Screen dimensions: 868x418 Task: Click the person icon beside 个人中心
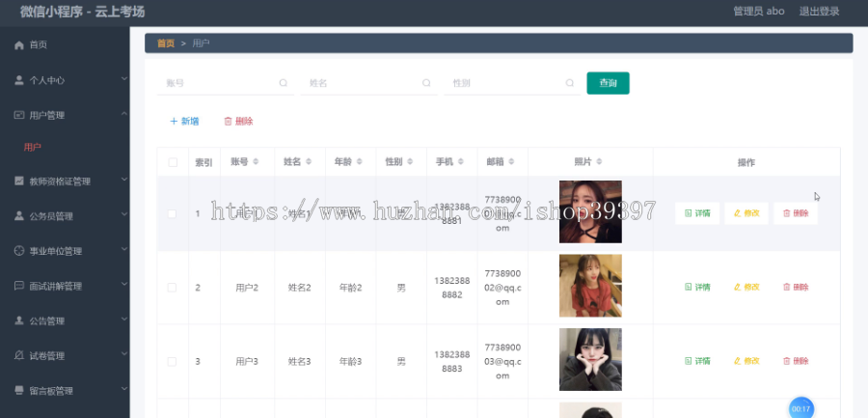tap(19, 80)
